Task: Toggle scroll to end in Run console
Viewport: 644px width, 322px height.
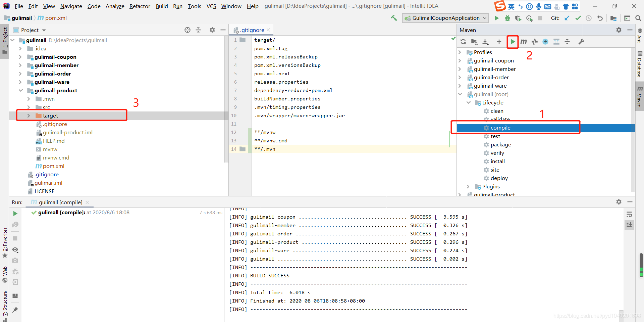Action: [629, 225]
